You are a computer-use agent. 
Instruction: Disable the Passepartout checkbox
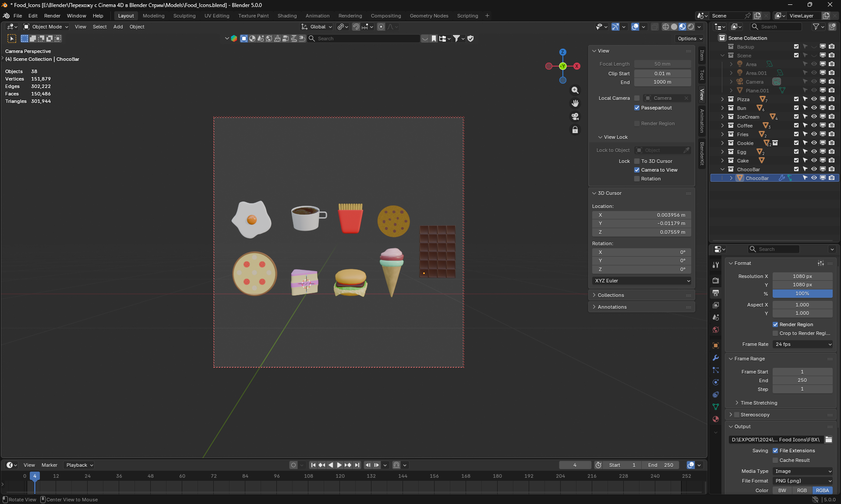point(637,108)
